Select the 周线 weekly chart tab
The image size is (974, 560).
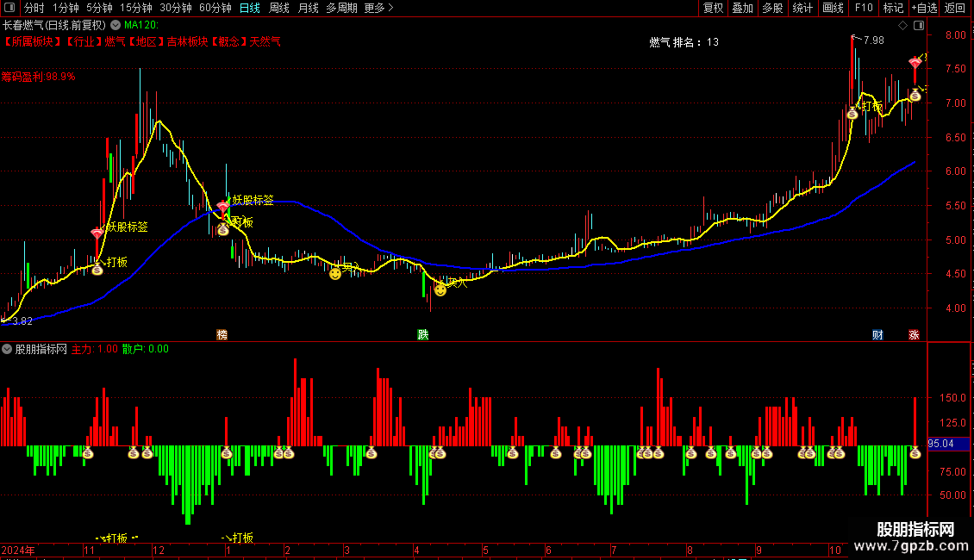tap(279, 8)
